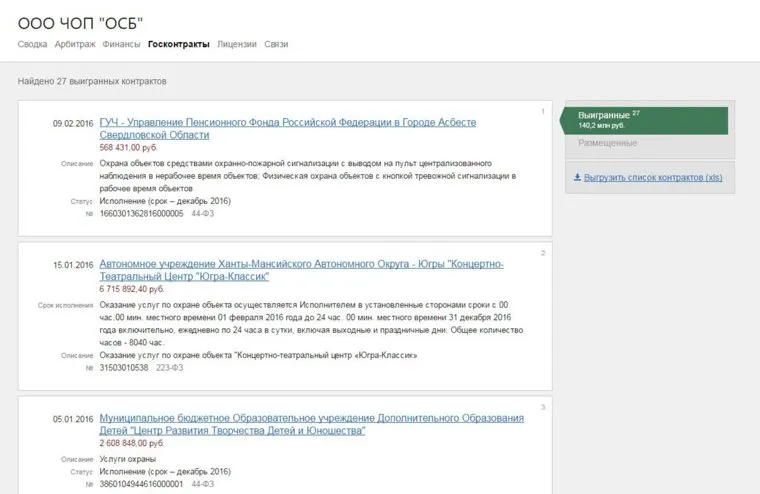This screenshot has height=494, width=760.
Task: Click contract number 1660301362816000005
Action: pyautogui.click(x=141, y=213)
